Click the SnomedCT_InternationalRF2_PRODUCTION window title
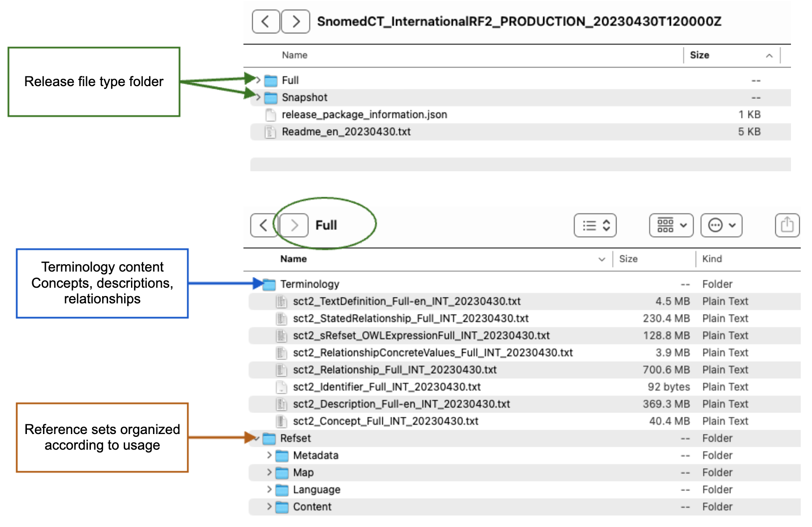Image resolution: width=812 pixels, height=527 pixels. 519,22
